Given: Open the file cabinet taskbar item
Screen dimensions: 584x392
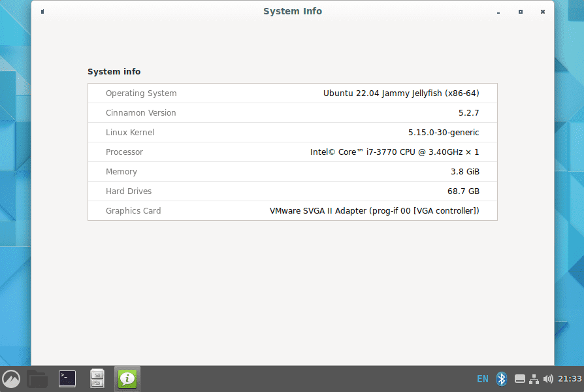Looking at the screenshot, I should 97,378.
